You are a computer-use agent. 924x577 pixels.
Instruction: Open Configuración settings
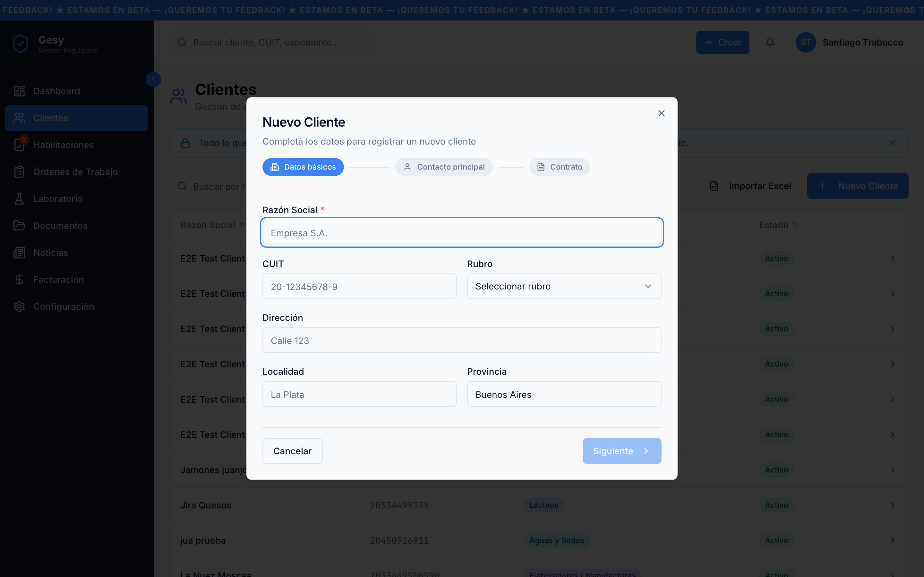[x=64, y=306]
